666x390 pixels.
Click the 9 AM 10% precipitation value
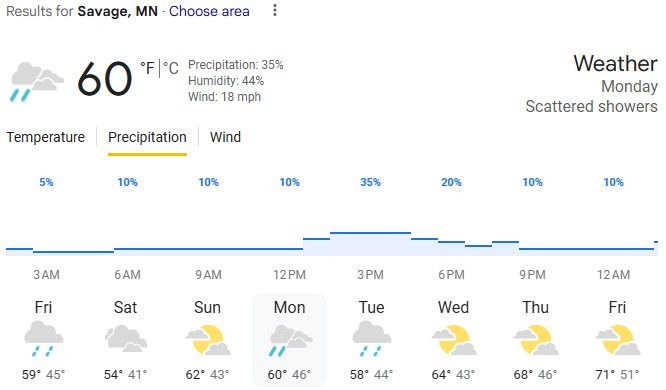[209, 182]
